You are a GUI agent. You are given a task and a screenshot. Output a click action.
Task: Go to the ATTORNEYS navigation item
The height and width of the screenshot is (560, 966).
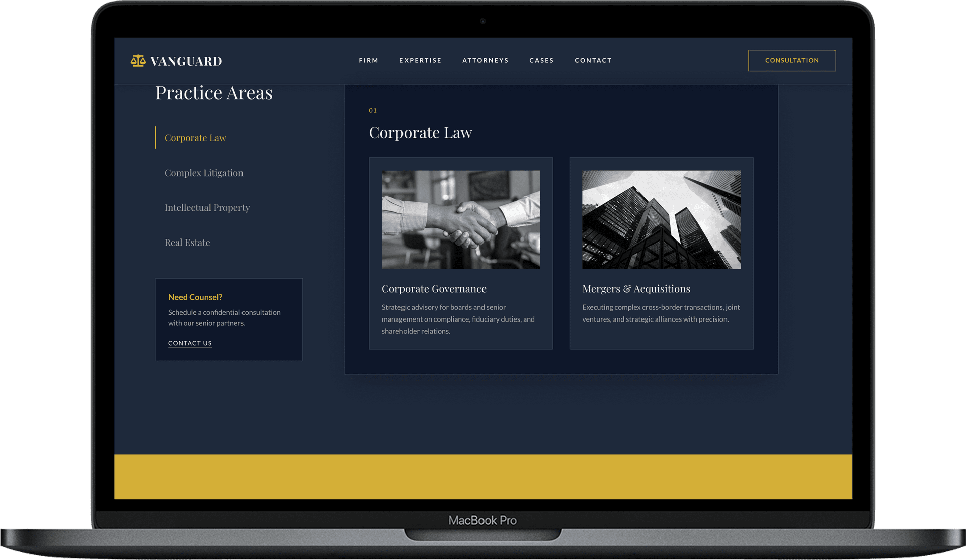tap(485, 60)
